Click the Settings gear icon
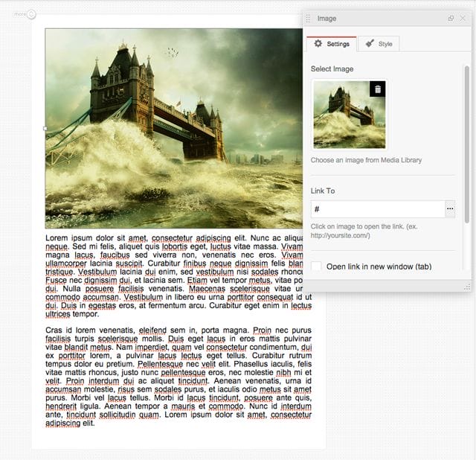Screen dimensions: 476x460 tap(318, 43)
